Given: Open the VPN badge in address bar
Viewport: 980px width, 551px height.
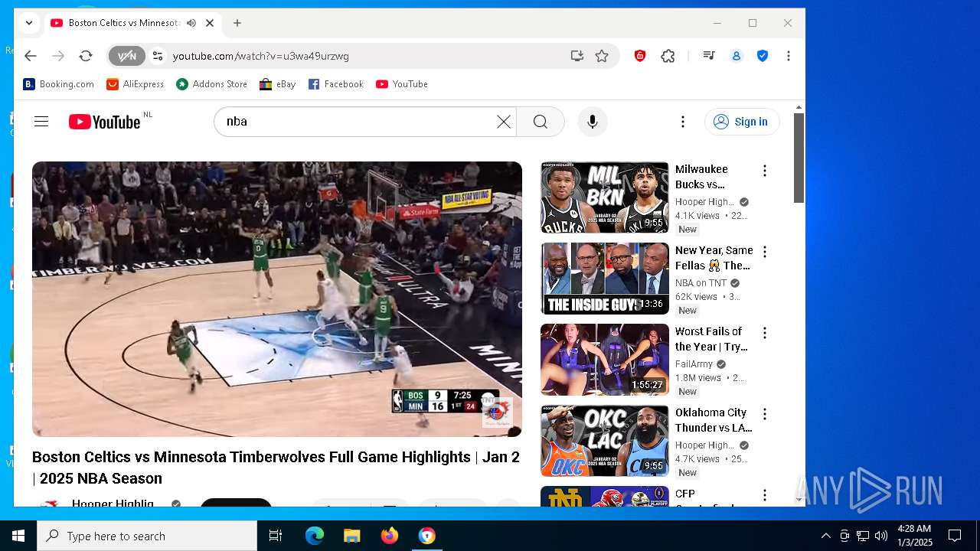Looking at the screenshot, I should point(126,56).
